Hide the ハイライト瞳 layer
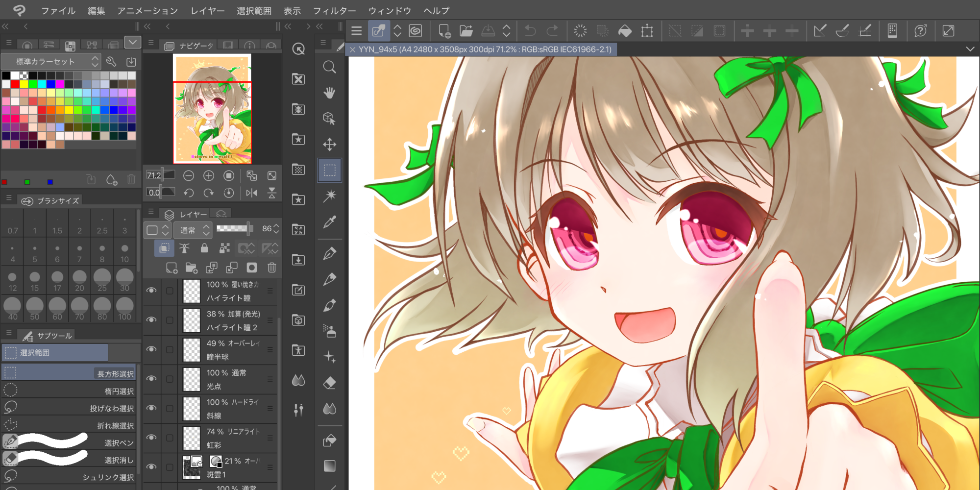Viewport: 980px width, 490px height. pos(151,291)
